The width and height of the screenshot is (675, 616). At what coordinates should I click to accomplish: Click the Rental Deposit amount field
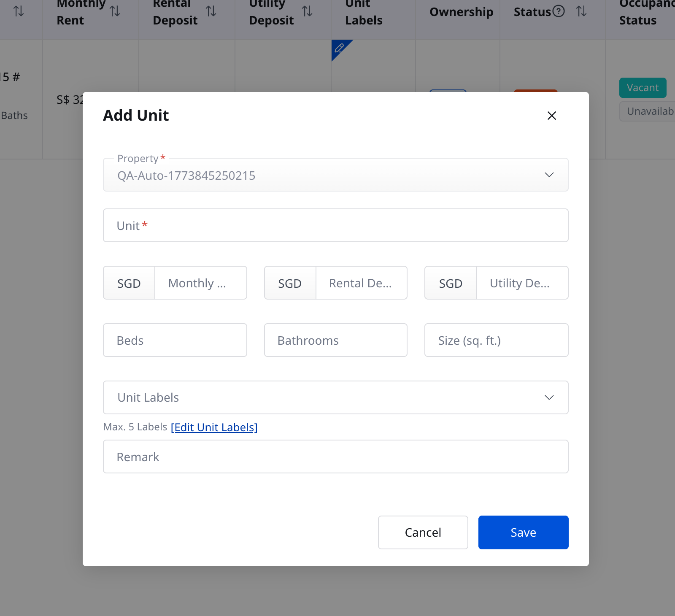tap(362, 283)
